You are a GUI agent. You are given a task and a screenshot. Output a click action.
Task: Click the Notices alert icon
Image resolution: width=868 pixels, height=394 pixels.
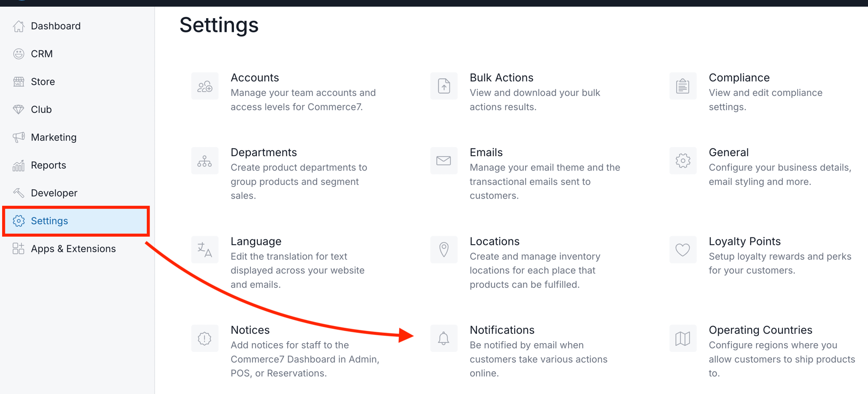tap(205, 339)
